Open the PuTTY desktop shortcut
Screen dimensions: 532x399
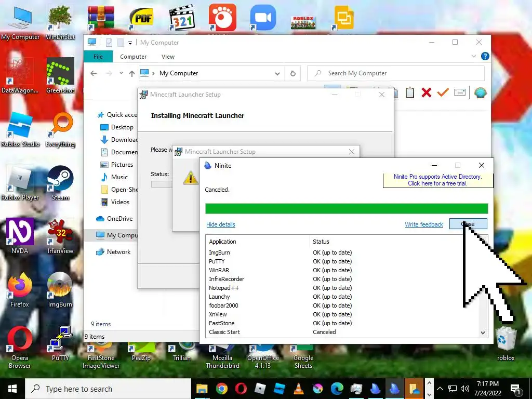coord(60,343)
